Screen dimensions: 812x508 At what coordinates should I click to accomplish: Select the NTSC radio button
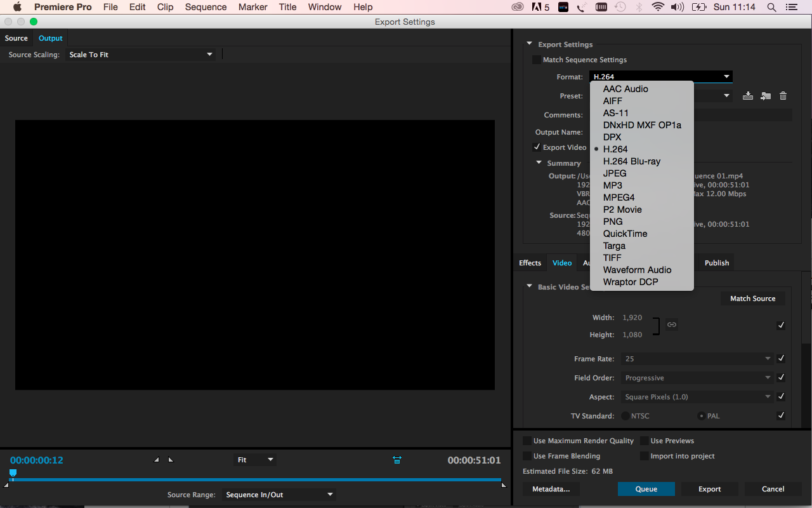click(625, 416)
